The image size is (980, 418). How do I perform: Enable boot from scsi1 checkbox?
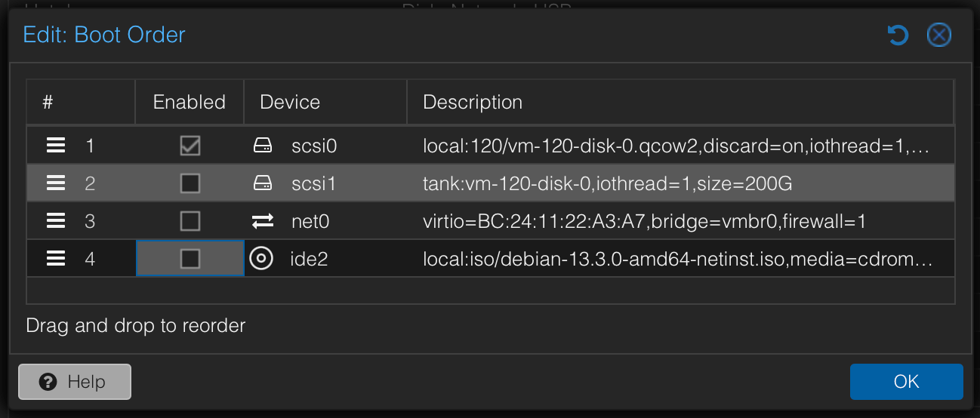(x=190, y=183)
